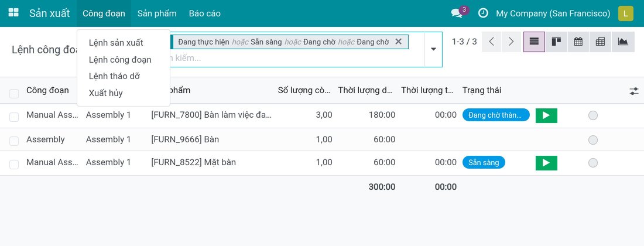
Task: Click 3,00 quantity cell
Action: click(324, 115)
